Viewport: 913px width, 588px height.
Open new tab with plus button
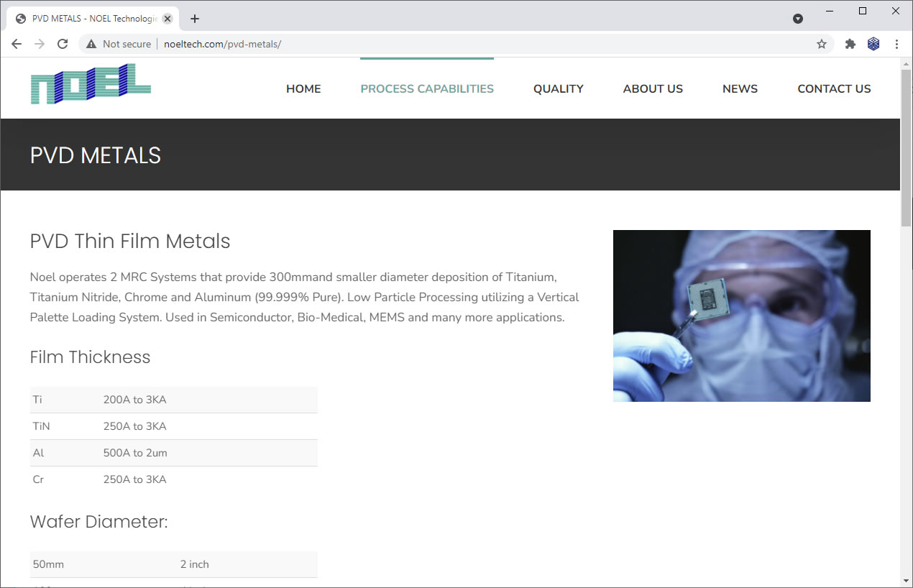(195, 19)
